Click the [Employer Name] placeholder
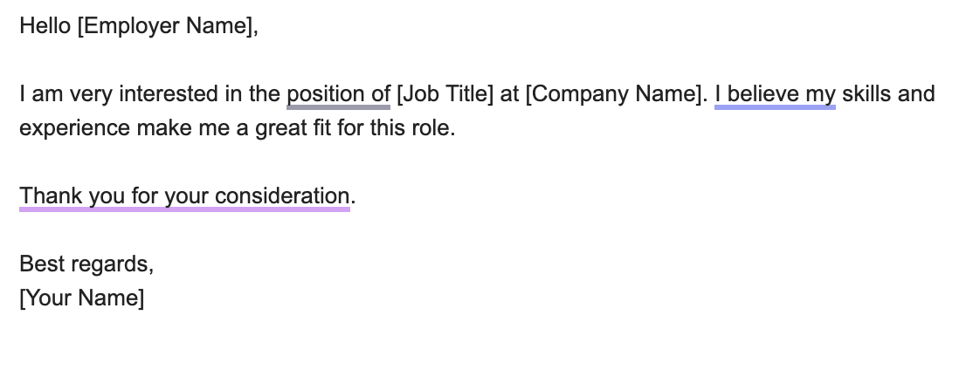The height and width of the screenshot is (370, 980). 168,27
